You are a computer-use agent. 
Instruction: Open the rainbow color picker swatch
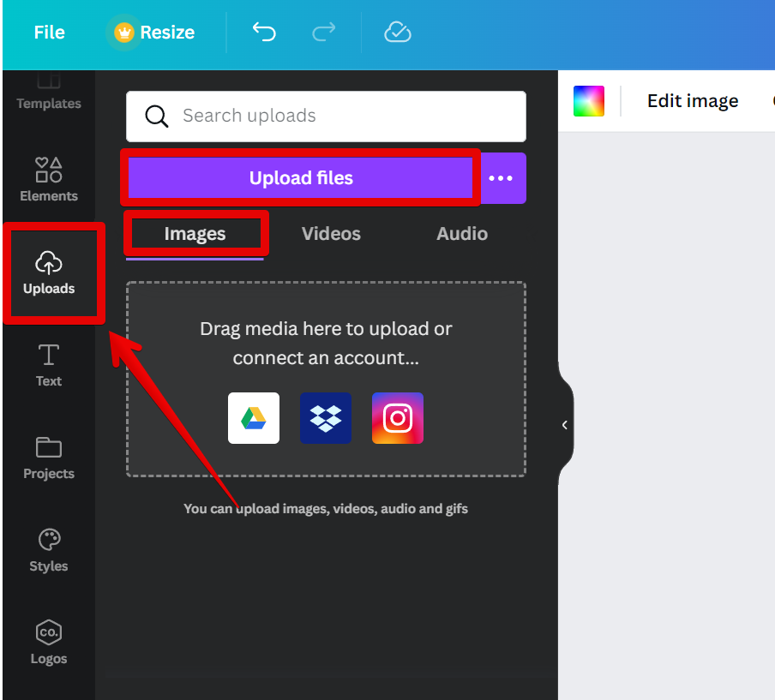pos(589,101)
